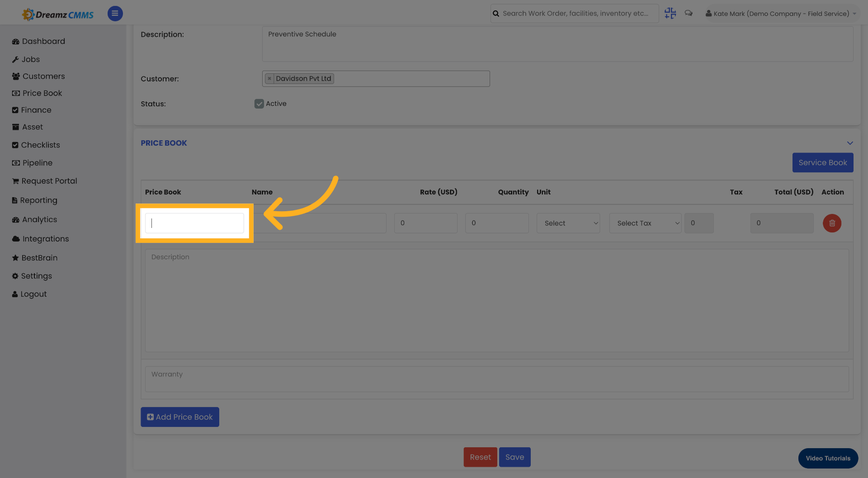Click inside the search work order field
Screen dimensions: 868x478
click(x=574, y=13)
